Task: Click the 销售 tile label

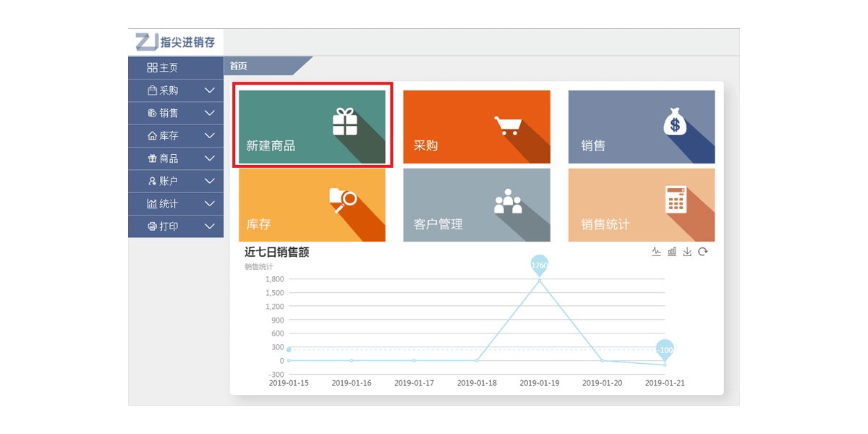Action: coord(593,146)
